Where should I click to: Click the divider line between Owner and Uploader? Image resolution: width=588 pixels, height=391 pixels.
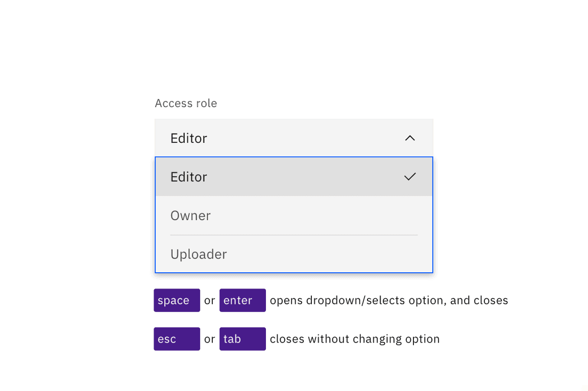(x=293, y=235)
